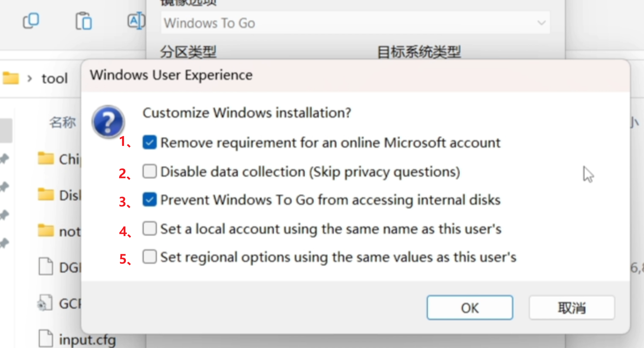Screen dimensions: 644x348
Task: Select the GC settings file in list
Action: pos(59,303)
